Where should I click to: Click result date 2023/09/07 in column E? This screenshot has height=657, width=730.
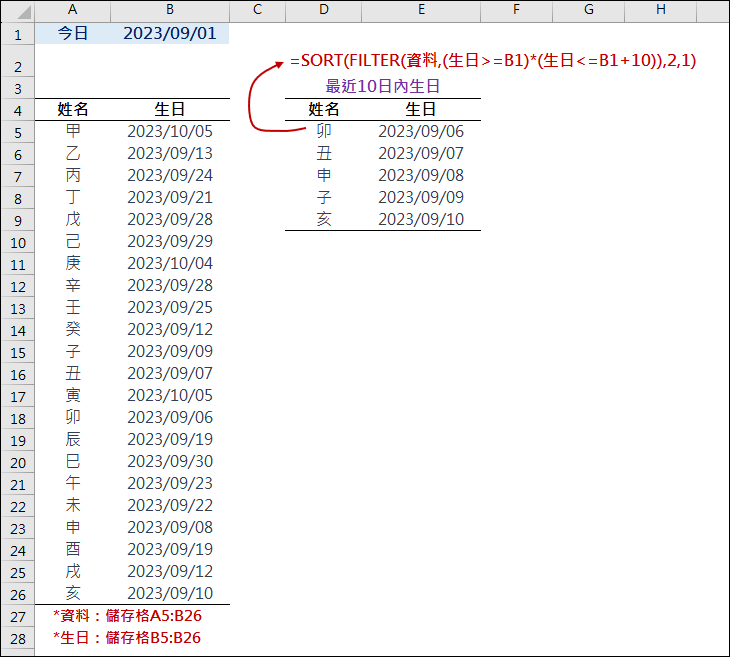pyautogui.click(x=421, y=153)
